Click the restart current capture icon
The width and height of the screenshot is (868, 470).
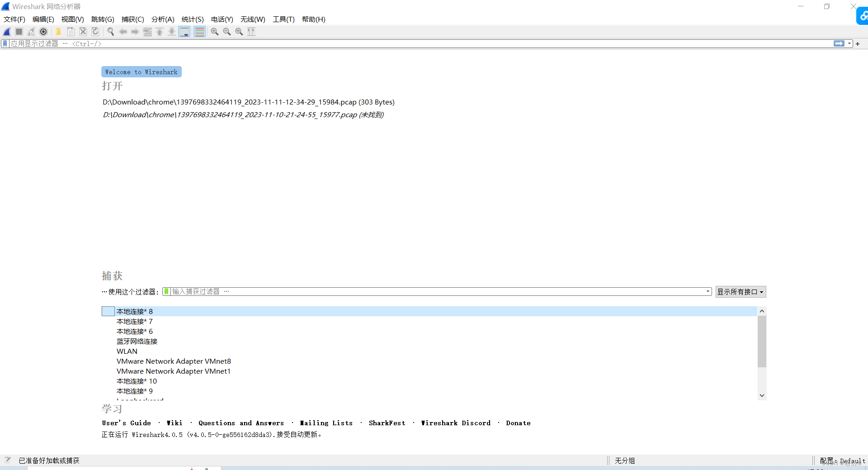click(x=31, y=32)
